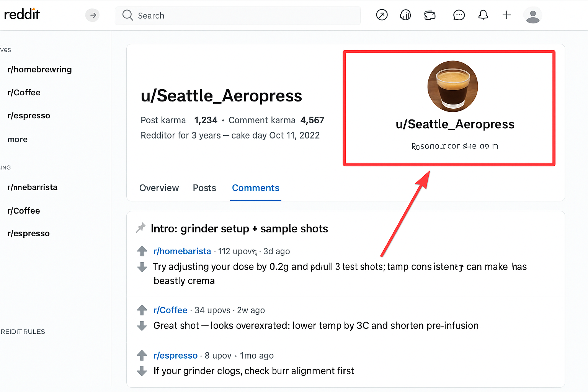Create post with plus icon

coord(507,15)
